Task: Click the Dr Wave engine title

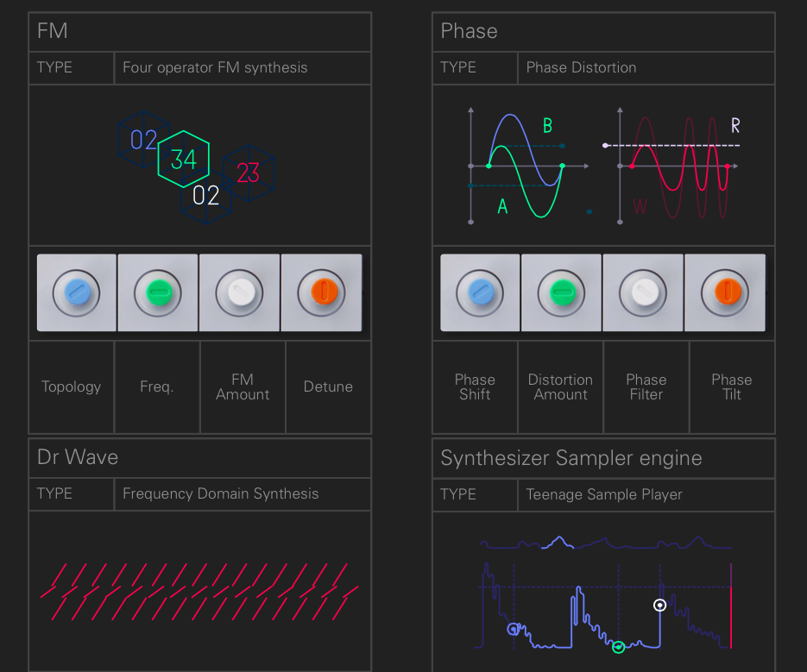Action: (x=78, y=457)
